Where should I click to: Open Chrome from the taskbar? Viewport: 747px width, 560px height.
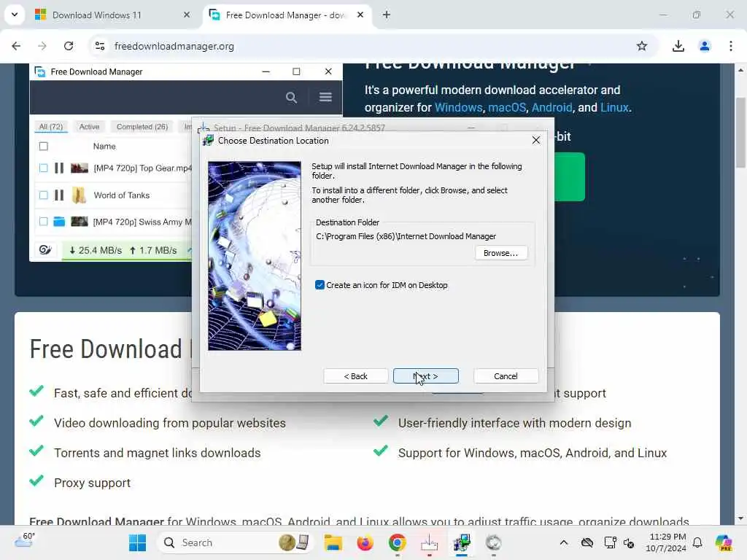click(398, 542)
